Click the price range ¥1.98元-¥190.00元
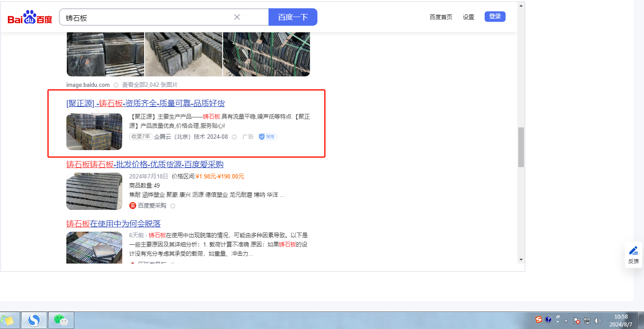The image size is (644, 329). (220, 176)
